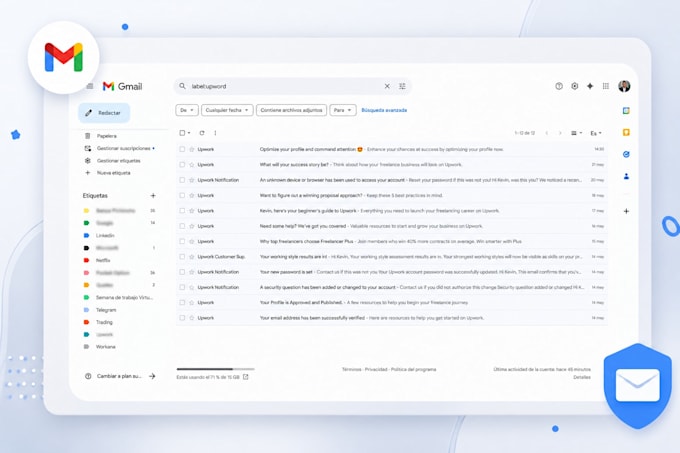
Task: Star the 'What will your success story' email
Action: coord(192,165)
